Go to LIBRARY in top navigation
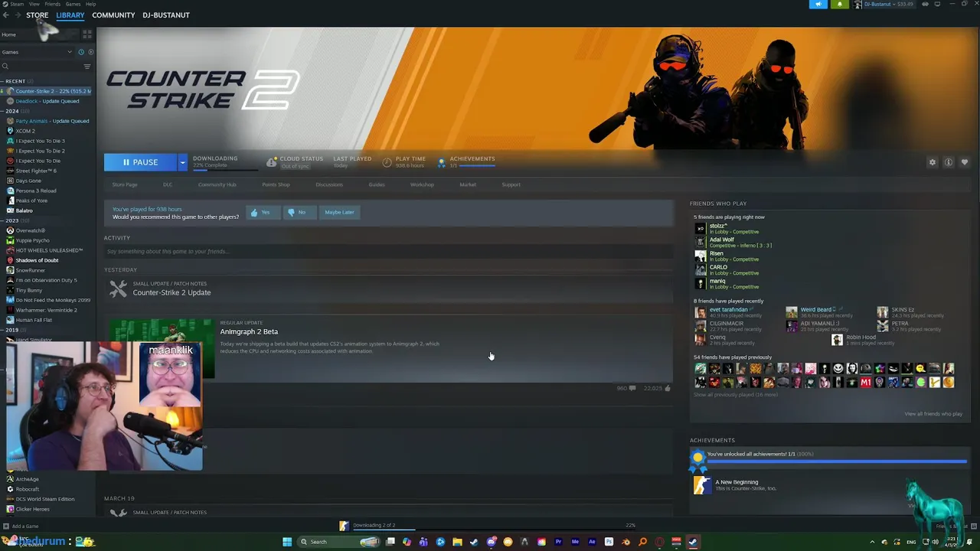980x551 pixels. click(70, 15)
